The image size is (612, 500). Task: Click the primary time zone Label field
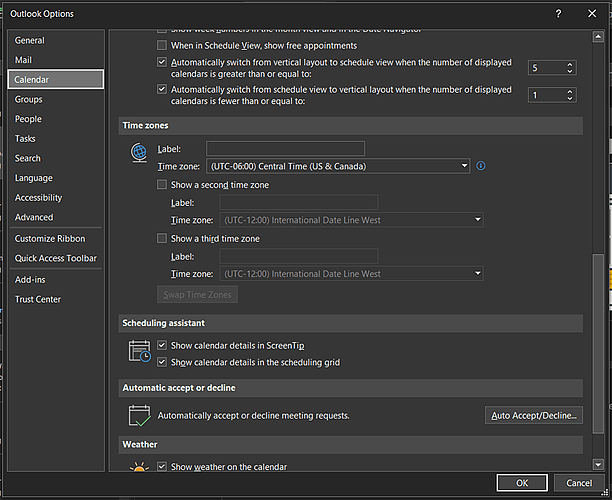[285, 149]
